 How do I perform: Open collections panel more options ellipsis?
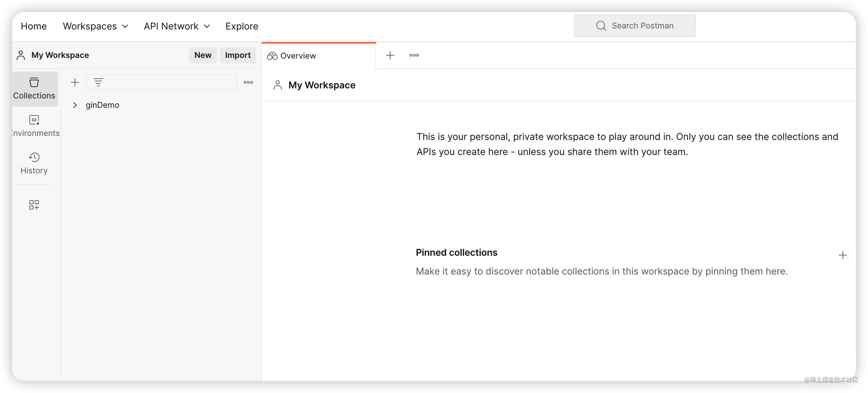click(248, 82)
